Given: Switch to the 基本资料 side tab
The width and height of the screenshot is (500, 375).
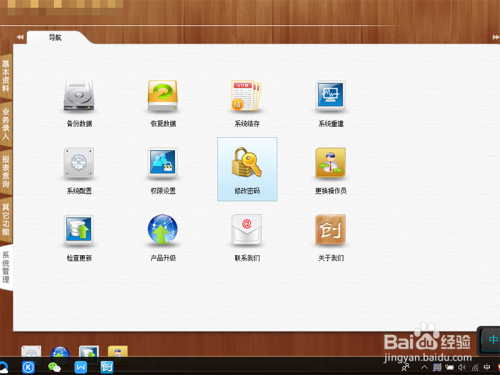Looking at the screenshot, I should pos(6,76).
